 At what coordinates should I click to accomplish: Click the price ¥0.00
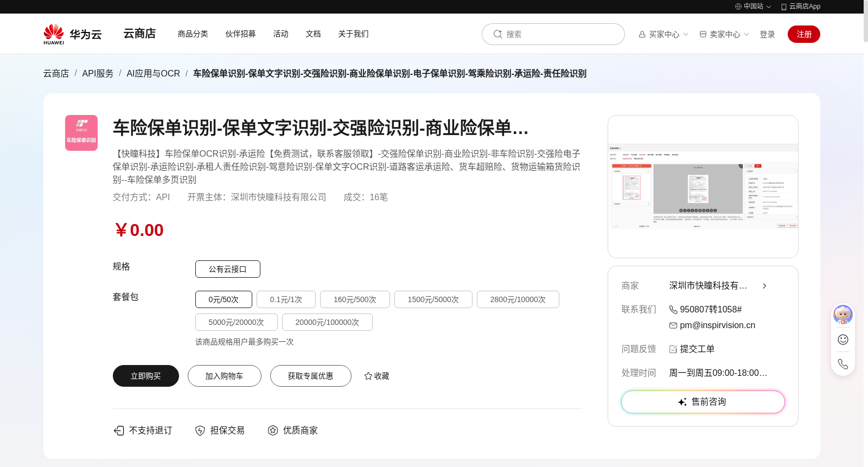(139, 230)
